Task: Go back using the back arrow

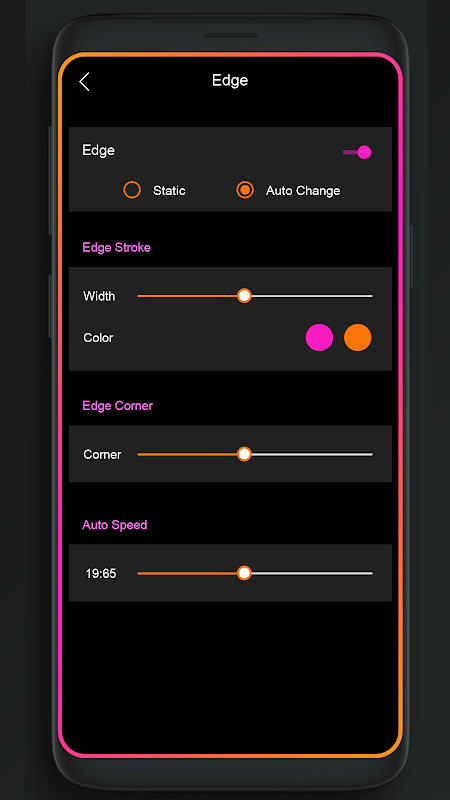Action: [84, 82]
